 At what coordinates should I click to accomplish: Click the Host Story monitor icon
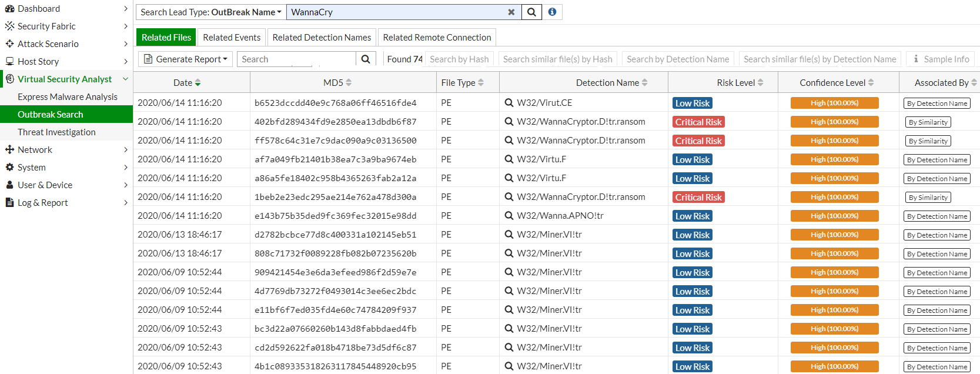point(9,62)
